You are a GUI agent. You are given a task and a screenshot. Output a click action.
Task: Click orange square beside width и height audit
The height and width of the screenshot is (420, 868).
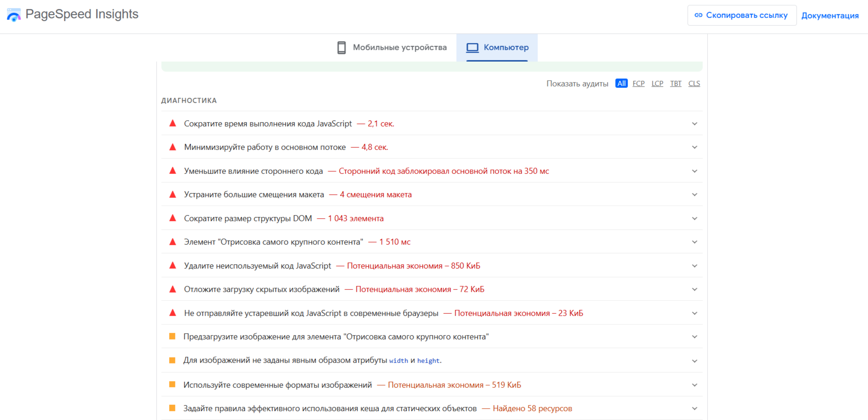pos(172,360)
